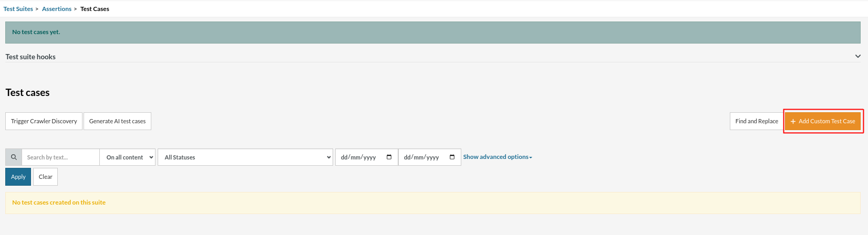The width and height of the screenshot is (868, 235).
Task: Click the magnifier search icon
Action: tap(14, 157)
